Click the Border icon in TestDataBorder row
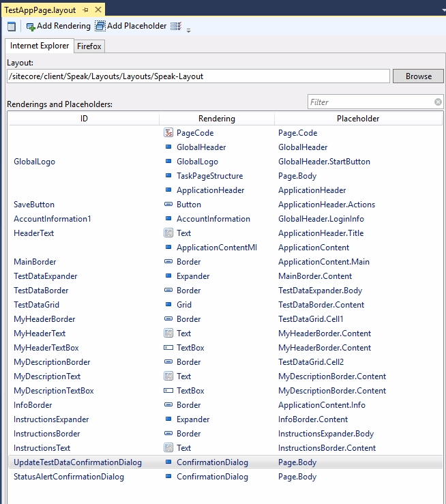The height and width of the screenshot is (504, 446). 168,290
